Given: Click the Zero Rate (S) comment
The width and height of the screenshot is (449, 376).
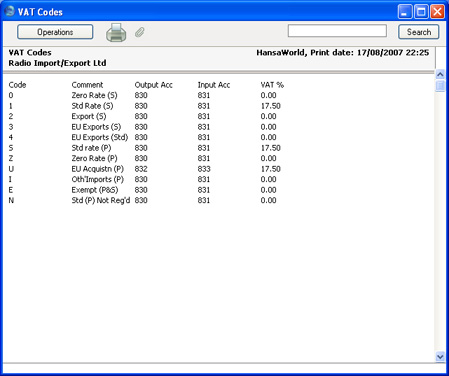Looking at the screenshot, I should coord(94,95).
